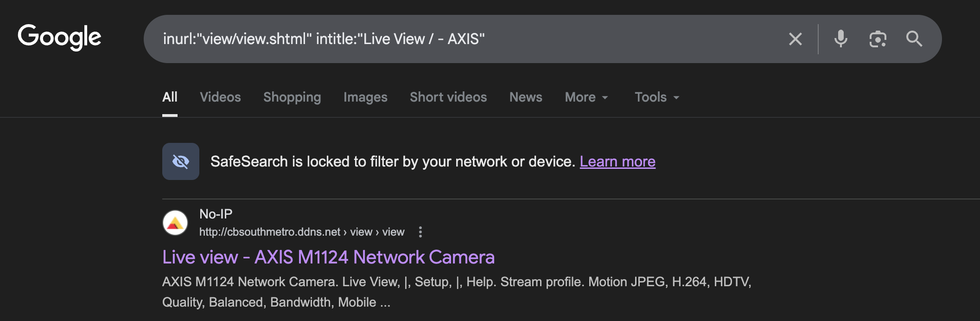This screenshot has width=980, height=321.
Task: Open the News tab
Action: (526, 97)
